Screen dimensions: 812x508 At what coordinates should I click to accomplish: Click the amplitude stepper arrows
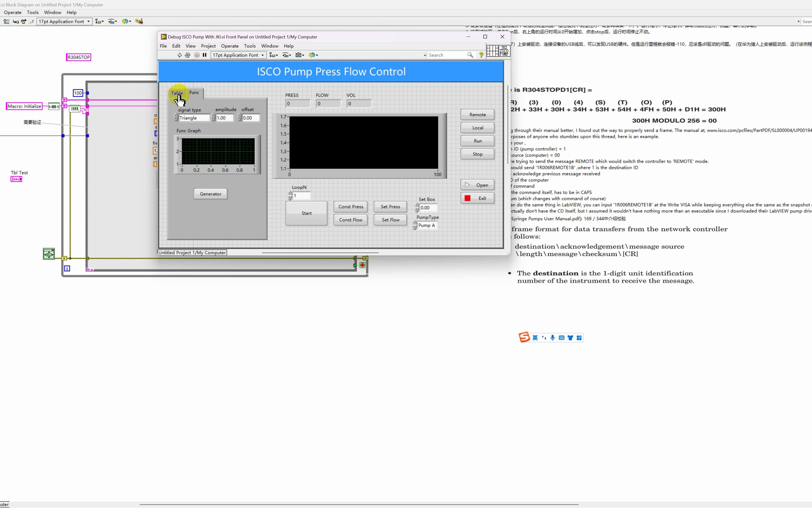pyautogui.click(x=213, y=117)
